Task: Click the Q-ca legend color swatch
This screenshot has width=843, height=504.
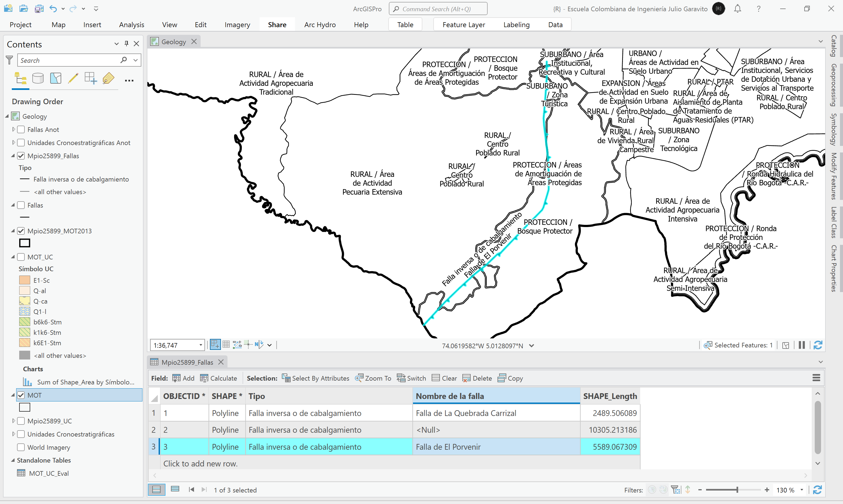Action: point(24,301)
